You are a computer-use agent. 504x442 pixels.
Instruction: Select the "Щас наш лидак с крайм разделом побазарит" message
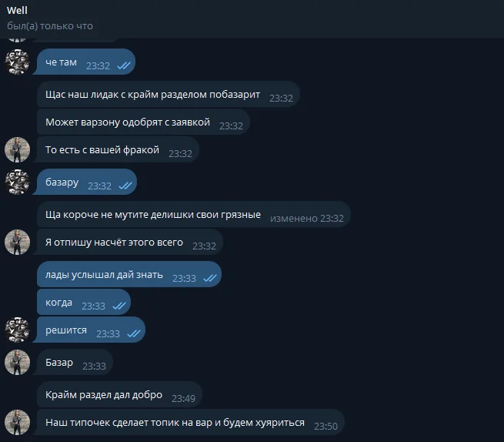click(169, 94)
